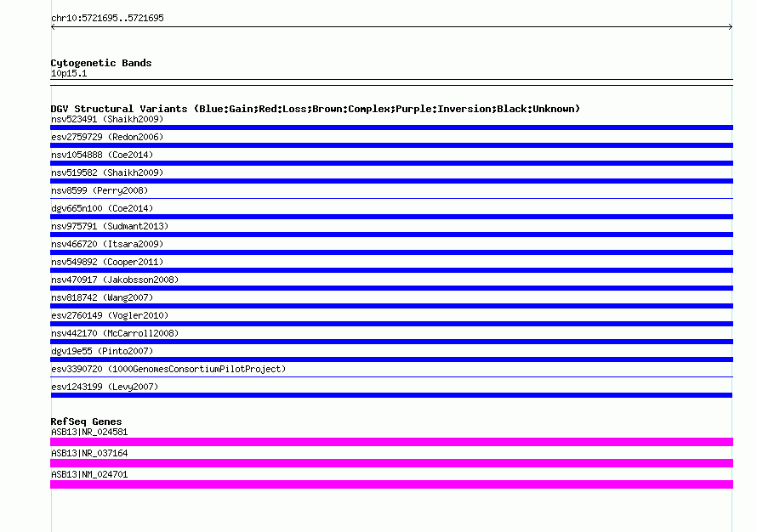The height and width of the screenshot is (532, 757).
Task: Open esv3390720 1000GenomesConsortiumPilotProject label
Action: (168, 369)
